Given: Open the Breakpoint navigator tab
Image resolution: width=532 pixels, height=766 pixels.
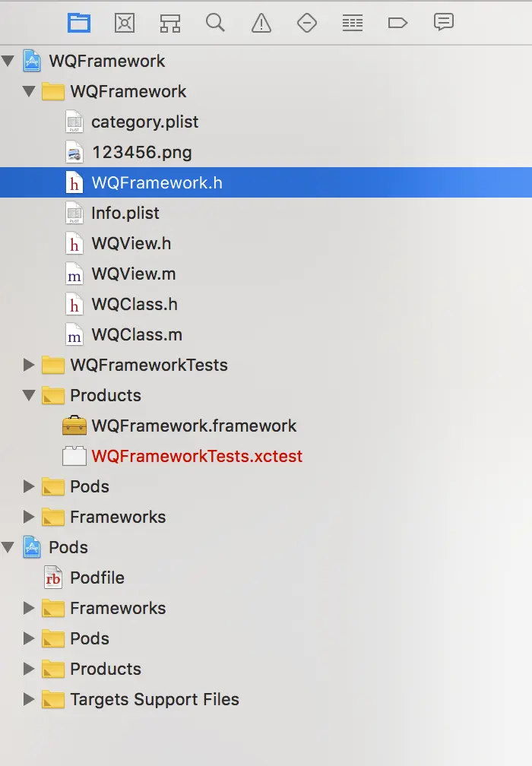Looking at the screenshot, I should (397, 23).
